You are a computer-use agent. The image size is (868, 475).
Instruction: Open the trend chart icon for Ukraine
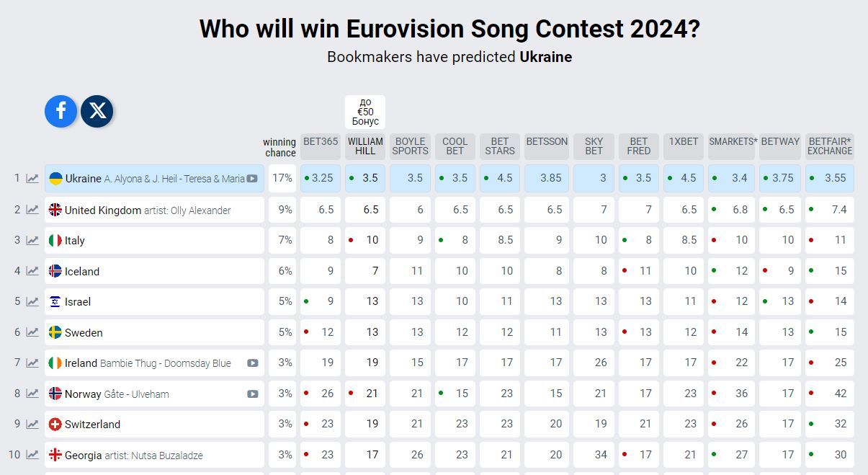tap(32, 179)
